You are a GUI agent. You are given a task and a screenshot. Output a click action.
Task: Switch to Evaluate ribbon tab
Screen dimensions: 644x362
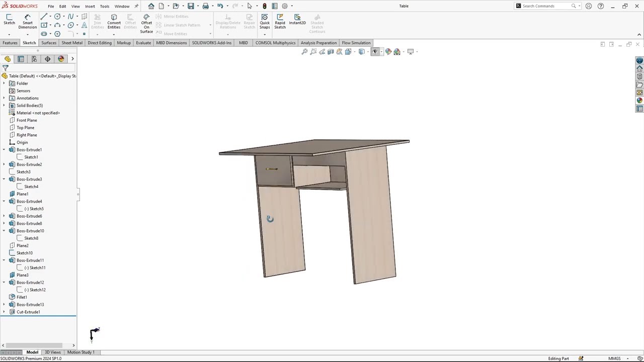pyautogui.click(x=143, y=43)
